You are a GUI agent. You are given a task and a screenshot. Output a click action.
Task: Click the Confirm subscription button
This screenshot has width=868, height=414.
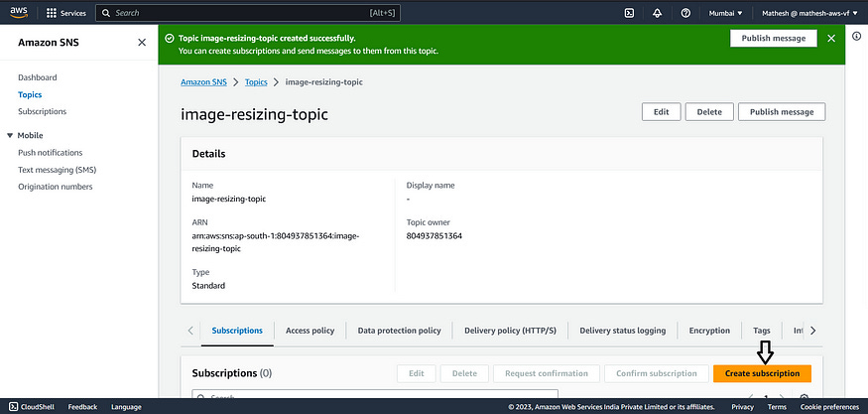tap(657, 373)
